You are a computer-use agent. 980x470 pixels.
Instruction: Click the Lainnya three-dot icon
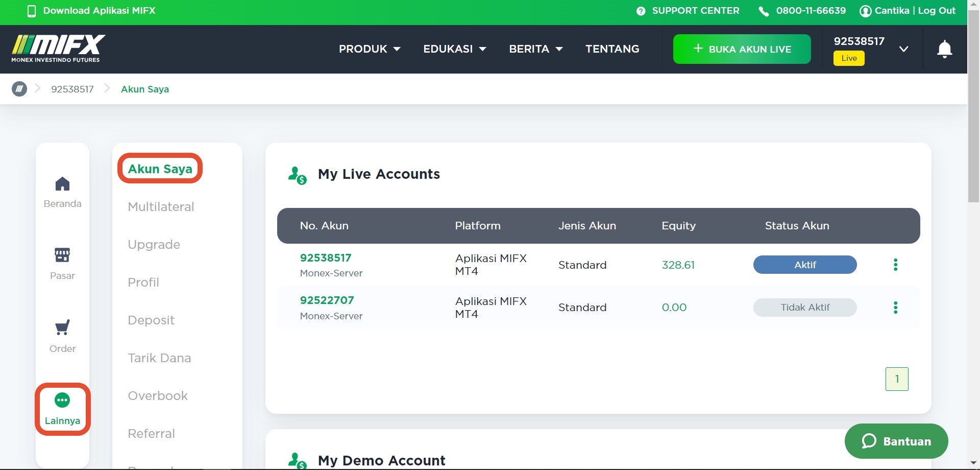pos(62,400)
